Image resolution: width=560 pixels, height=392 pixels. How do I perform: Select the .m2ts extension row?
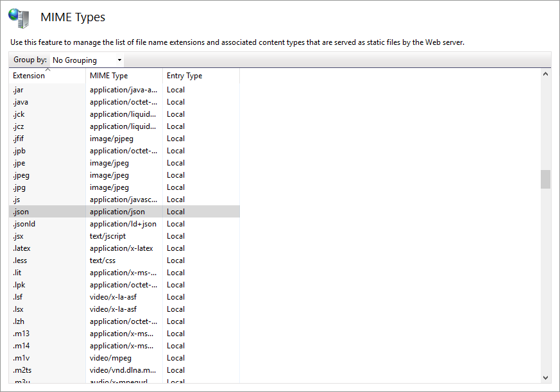click(x=22, y=370)
